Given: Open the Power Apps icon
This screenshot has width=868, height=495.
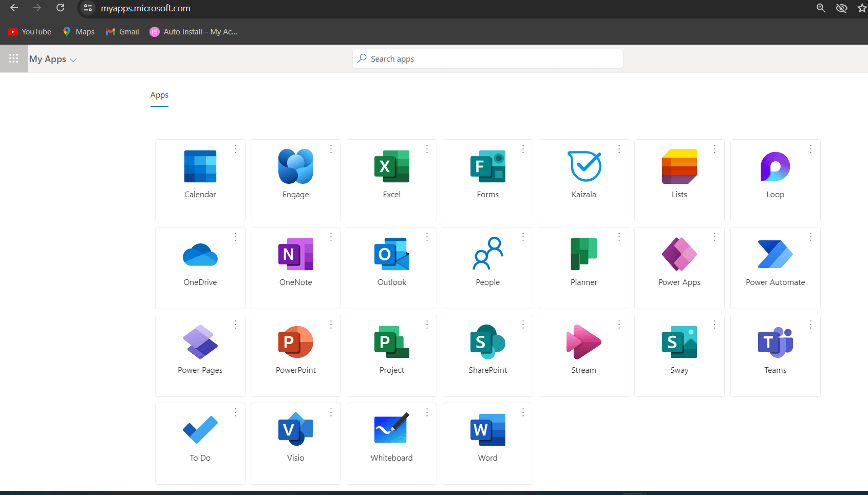Looking at the screenshot, I should (x=680, y=254).
